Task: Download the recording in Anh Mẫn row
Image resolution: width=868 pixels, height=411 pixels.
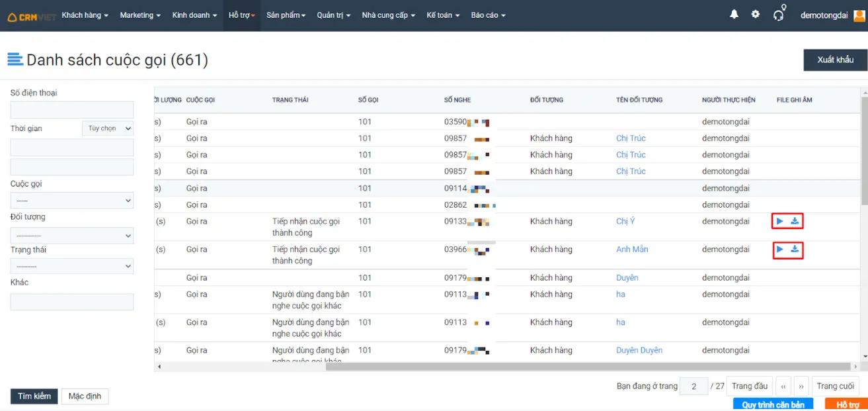Action: pos(795,250)
